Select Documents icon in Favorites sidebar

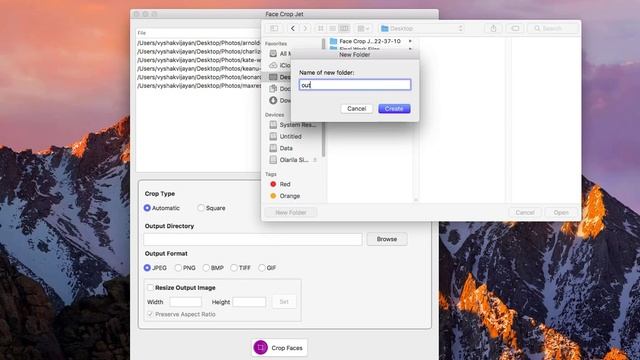click(273, 89)
